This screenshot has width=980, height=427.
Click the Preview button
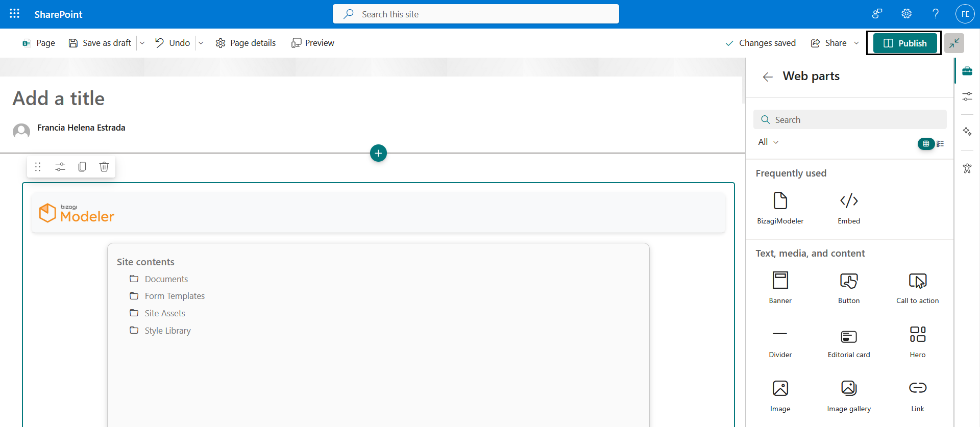click(x=313, y=43)
